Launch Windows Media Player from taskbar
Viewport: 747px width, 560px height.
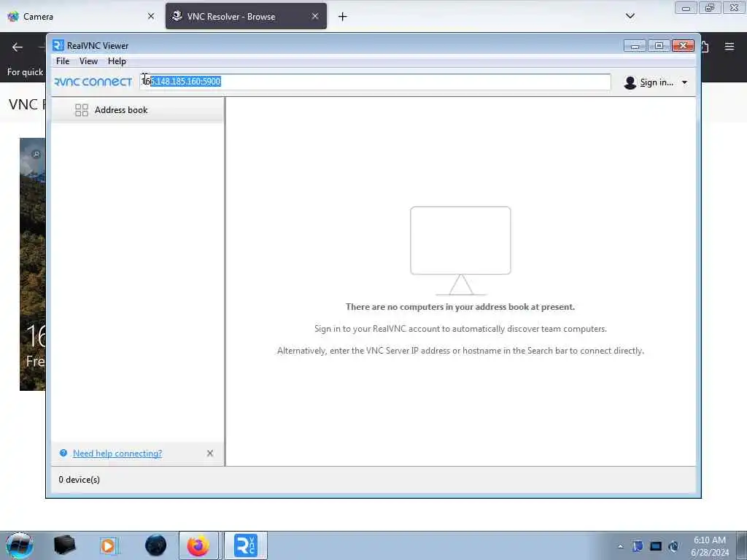click(x=109, y=545)
